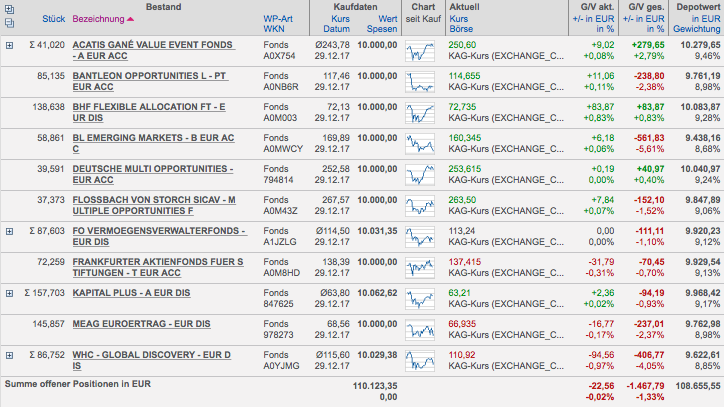Open chart thumbnail for BHF FLEXIBLE ALLOCATION row

click(420, 113)
